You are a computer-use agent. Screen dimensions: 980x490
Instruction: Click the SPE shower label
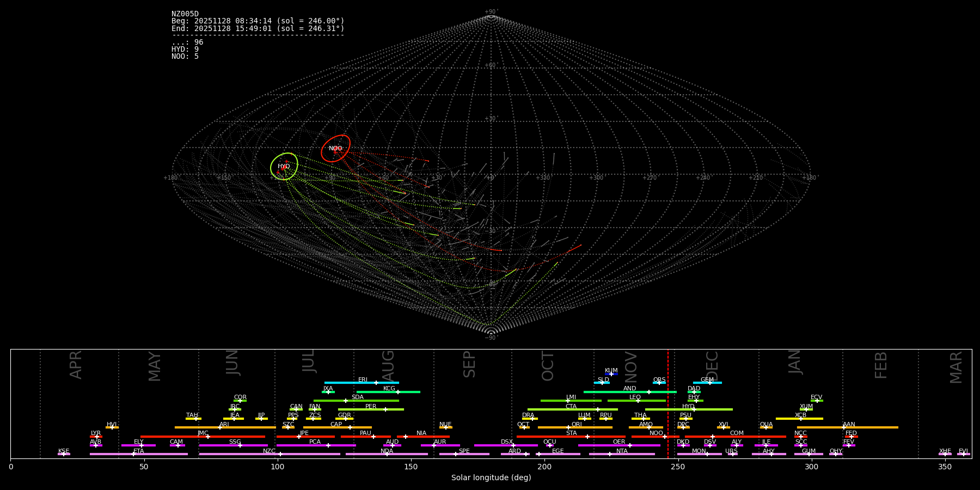(464, 451)
